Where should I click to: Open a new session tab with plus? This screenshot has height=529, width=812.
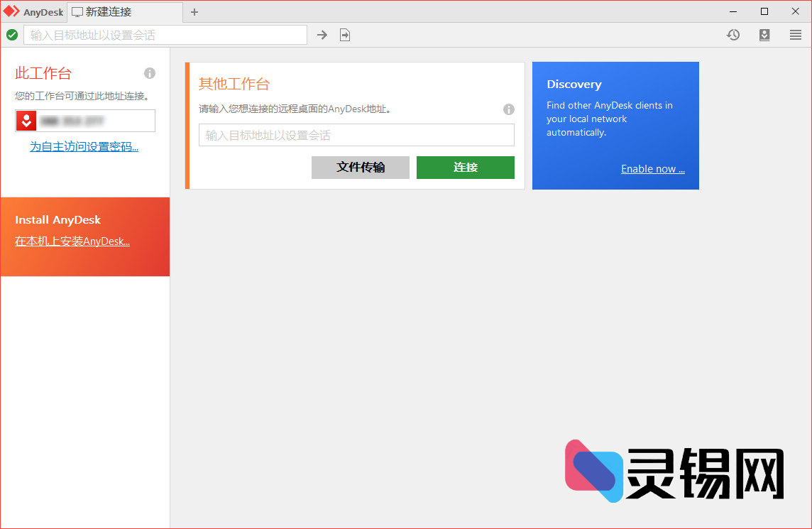pyautogui.click(x=194, y=11)
